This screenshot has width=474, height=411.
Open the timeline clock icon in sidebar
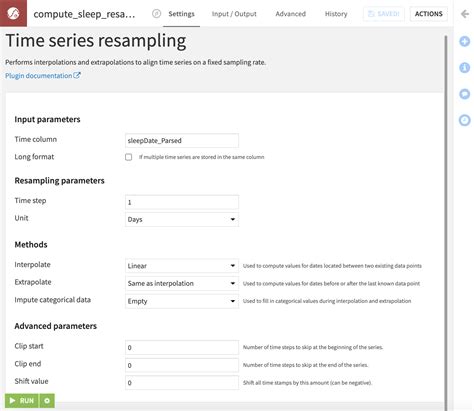click(464, 120)
